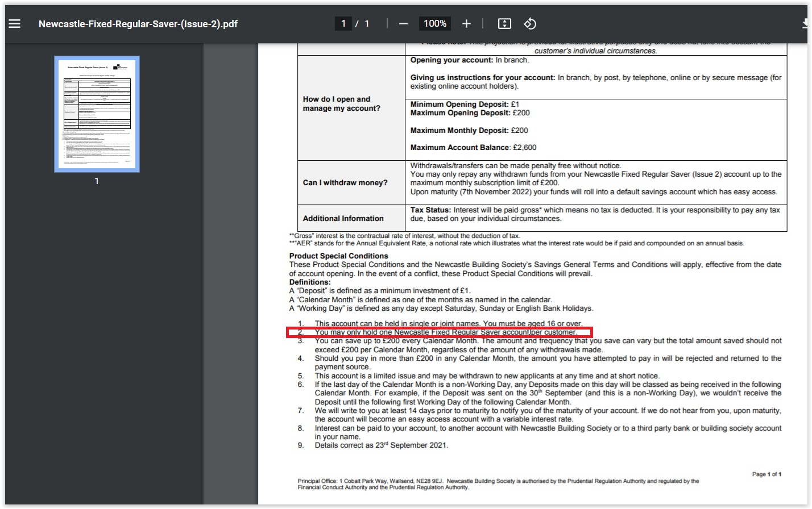Click 'Opening your account: In branch.' text
This screenshot has height=509, width=812.
coord(470,60)
